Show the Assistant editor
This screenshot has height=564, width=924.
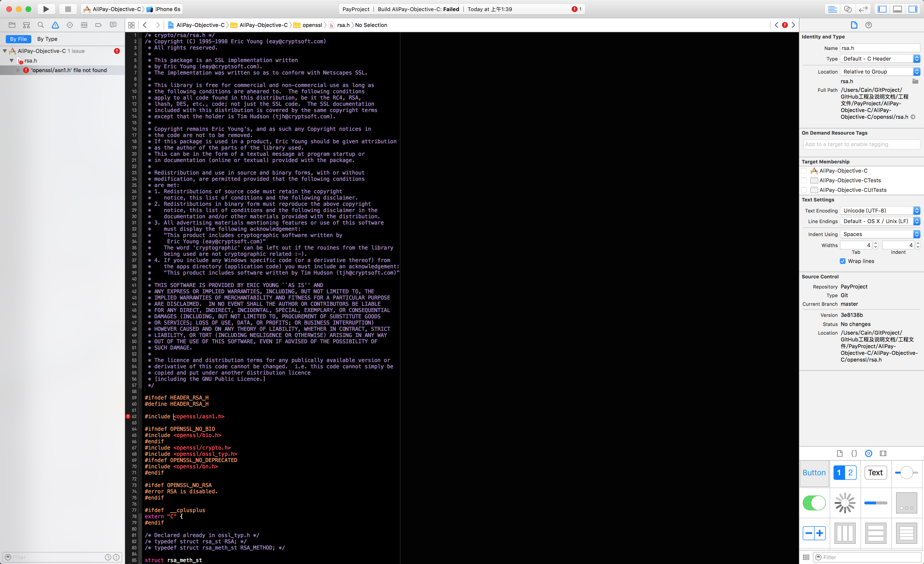coord(847,9)
